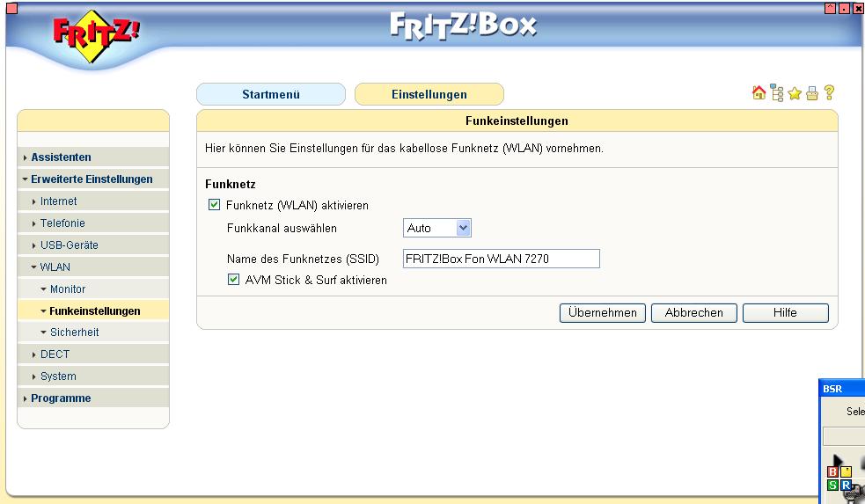This screenshot has height=504, width=865.
Task: Click the BSR window icon cluster
Action: (840, 478)
